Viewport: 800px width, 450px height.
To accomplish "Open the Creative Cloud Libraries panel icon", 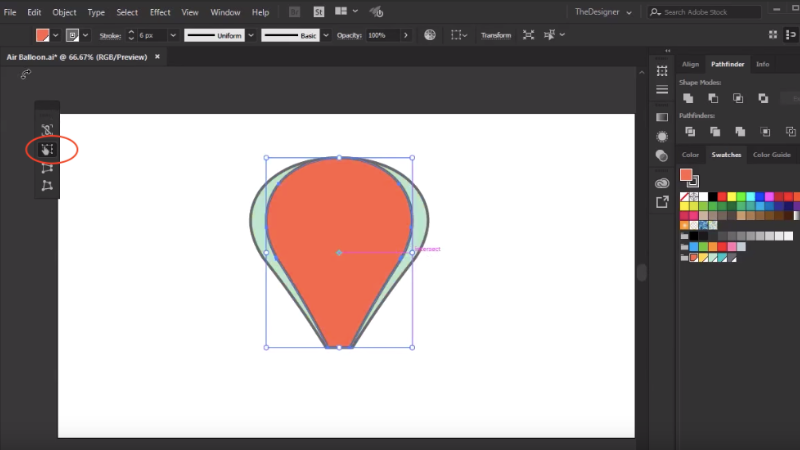I will pyautogui.click(x=662, y=183).
